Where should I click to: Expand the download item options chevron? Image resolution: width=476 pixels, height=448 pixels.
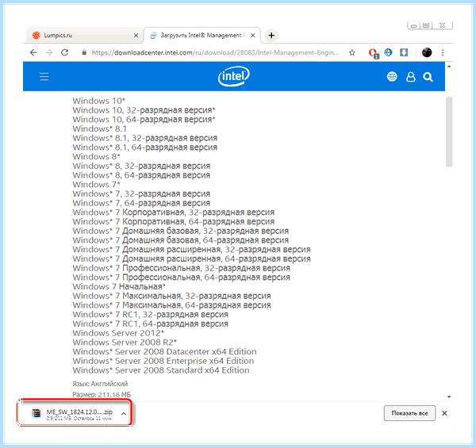(x=124, y=413)
